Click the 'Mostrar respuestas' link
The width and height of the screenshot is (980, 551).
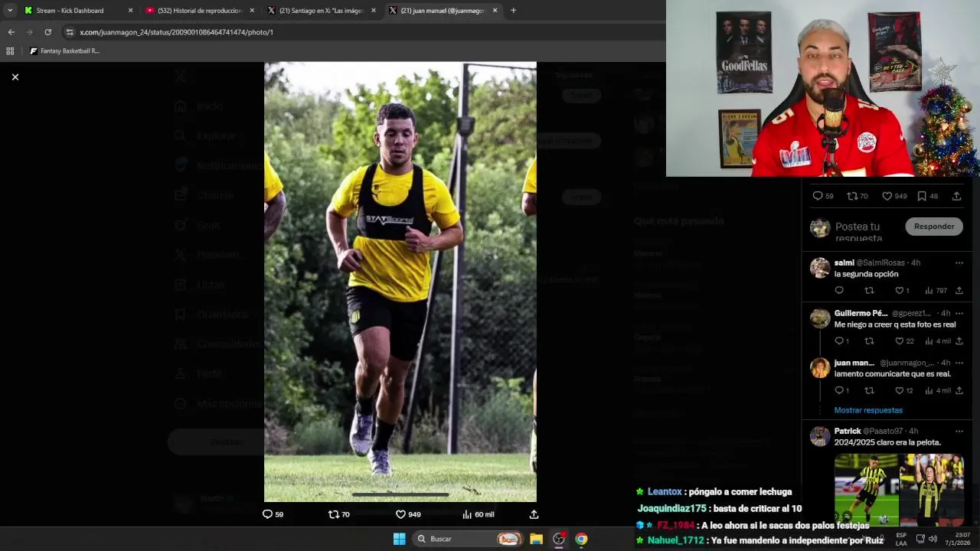click(x=868, y=410)
